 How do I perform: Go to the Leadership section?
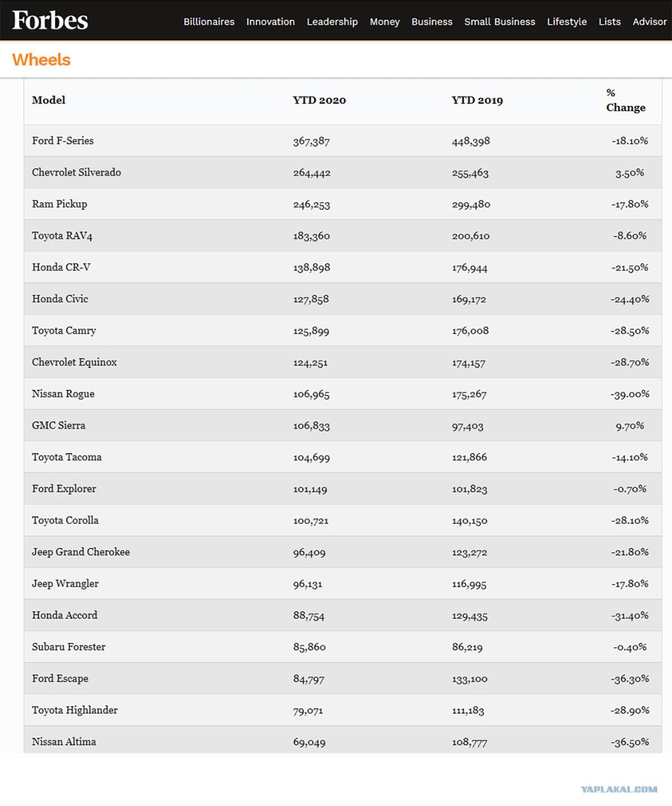coord(332,22)
